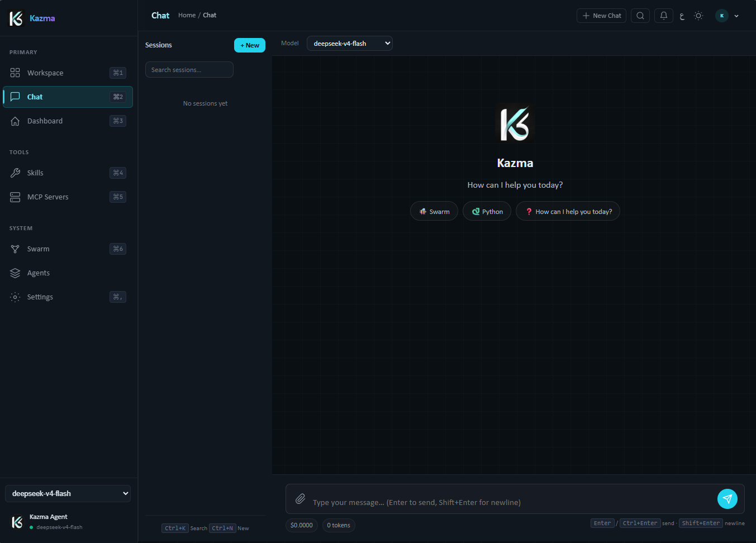Click the K user avatar
Viewport: 756px width, 543px height.
(722, 16)
